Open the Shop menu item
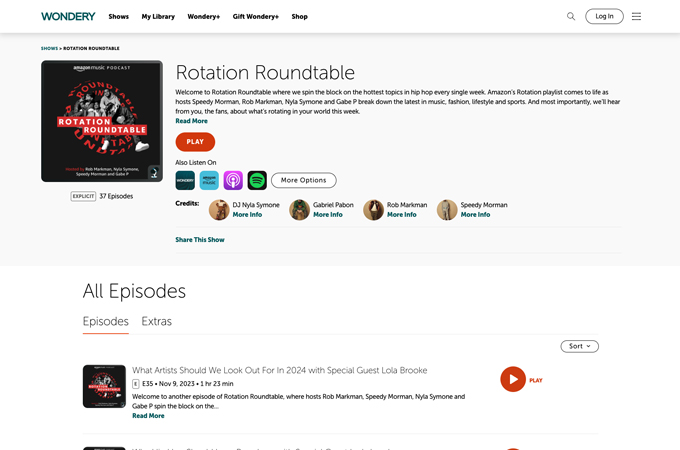The image size is (680, 450). (x=299, y=16)
